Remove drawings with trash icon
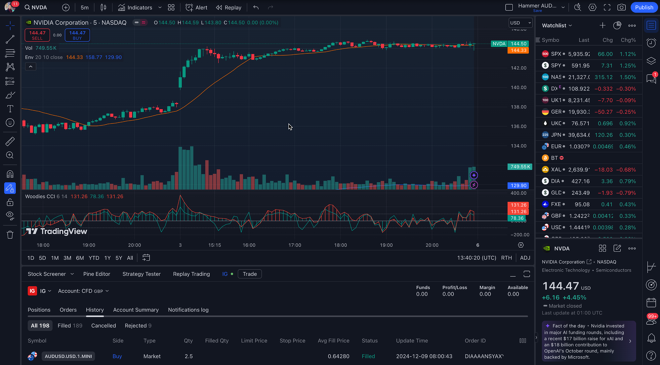The image size is (660, 365). tap(10, 235)
